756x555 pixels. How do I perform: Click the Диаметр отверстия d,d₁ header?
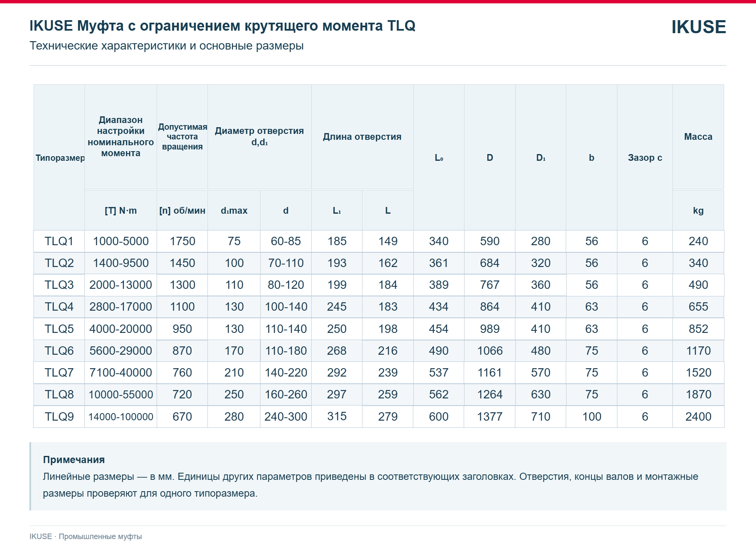coord(259,136)
